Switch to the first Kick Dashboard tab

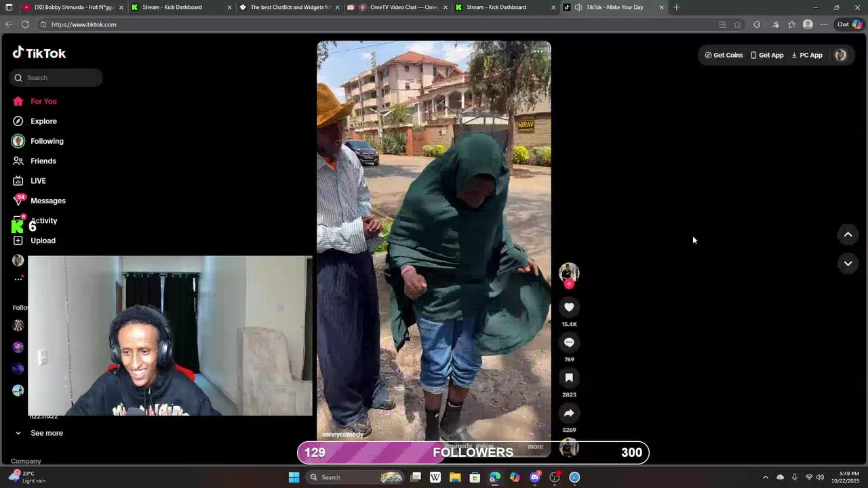point(181,7)
